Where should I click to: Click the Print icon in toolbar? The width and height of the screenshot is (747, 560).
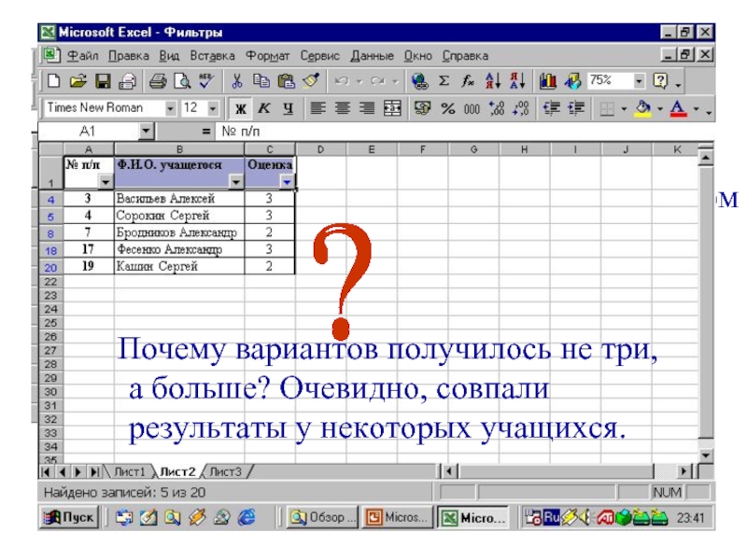158,81
